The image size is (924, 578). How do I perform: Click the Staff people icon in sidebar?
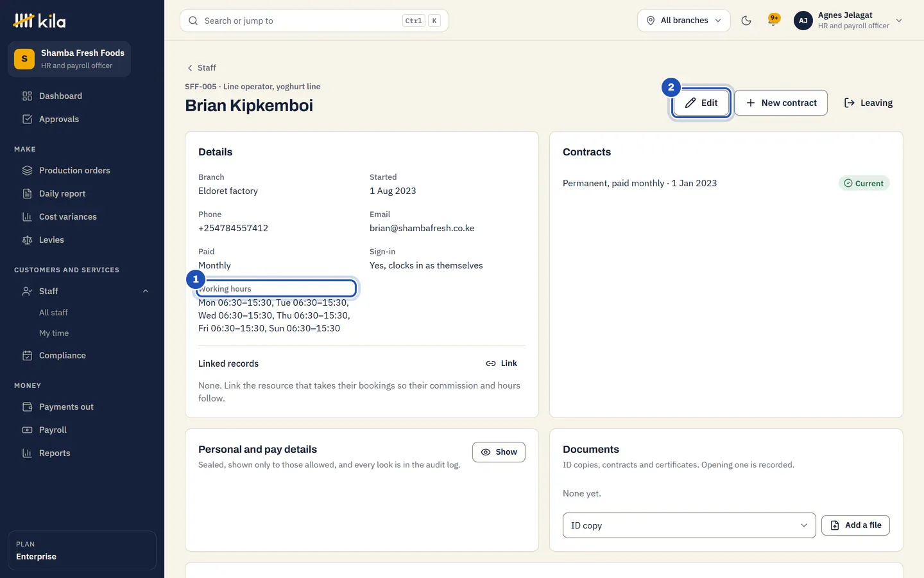27,292
